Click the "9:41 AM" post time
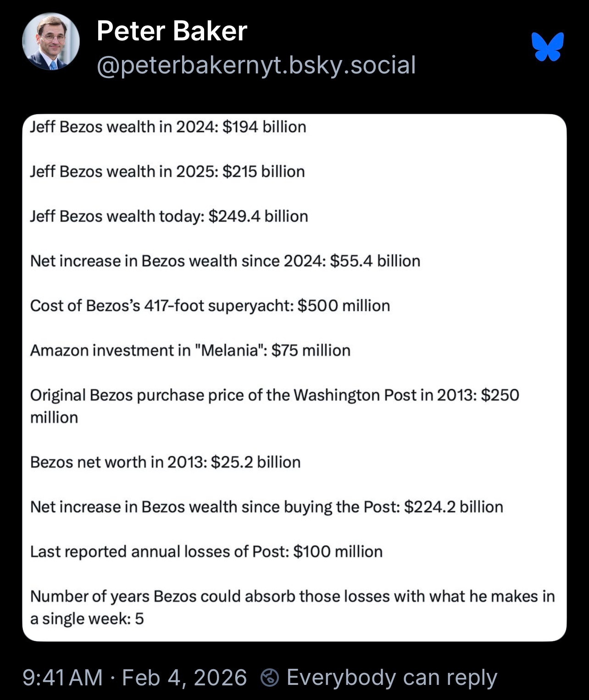 point(62,678)
